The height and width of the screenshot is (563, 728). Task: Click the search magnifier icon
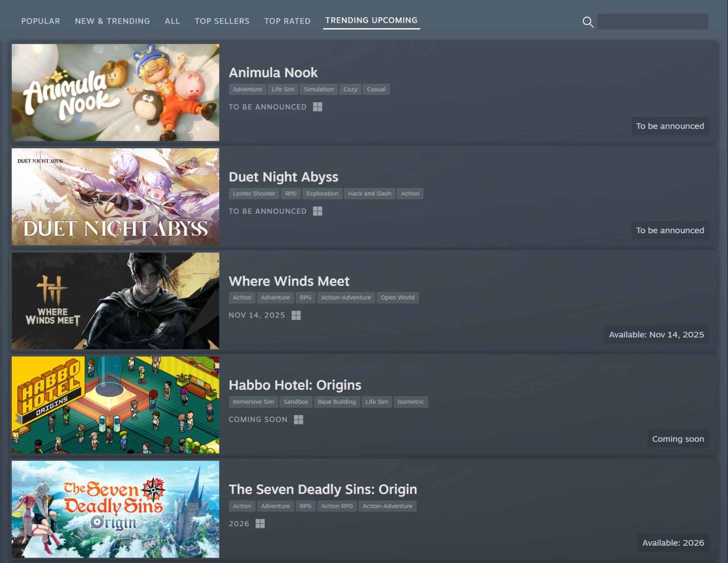pyautogui.click(x=587, y=22)
